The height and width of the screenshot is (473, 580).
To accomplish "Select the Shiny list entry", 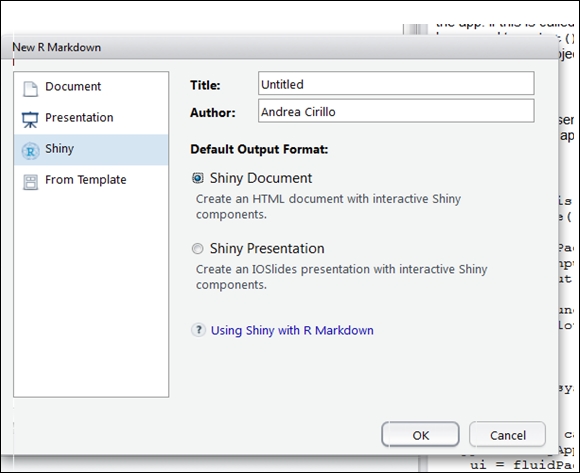I will click(91, 149).
